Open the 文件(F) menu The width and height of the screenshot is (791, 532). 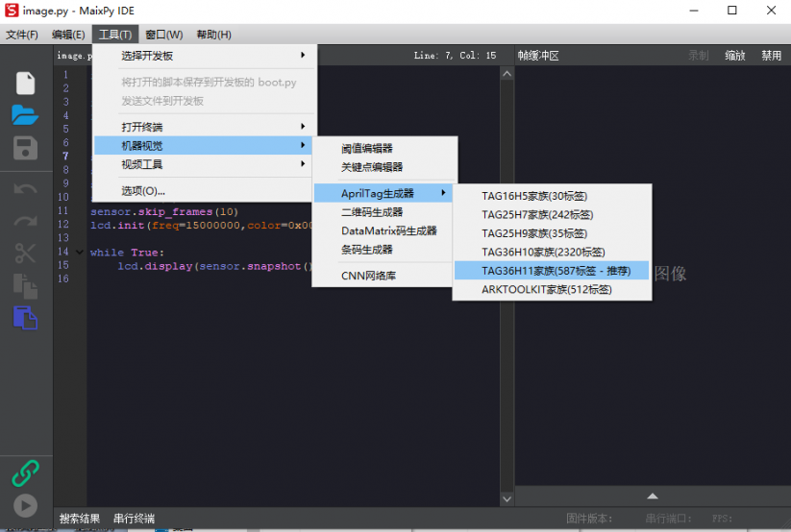22,35
